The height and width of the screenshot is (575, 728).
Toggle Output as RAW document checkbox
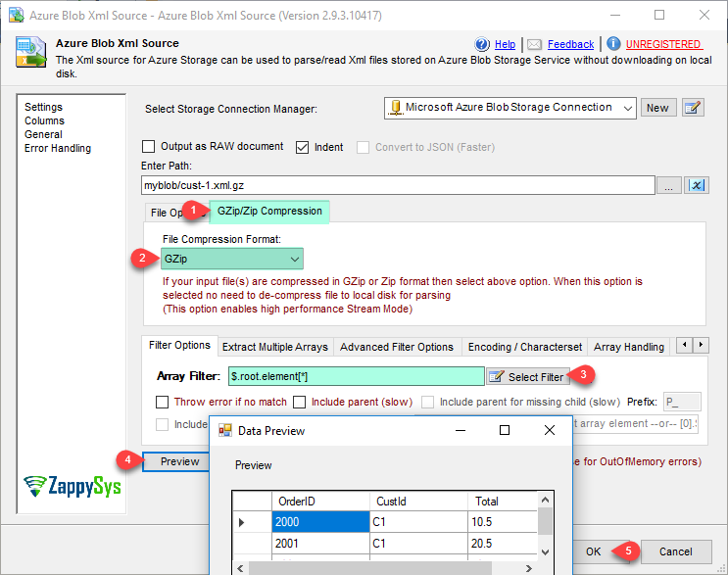click(x=149, y=147)
